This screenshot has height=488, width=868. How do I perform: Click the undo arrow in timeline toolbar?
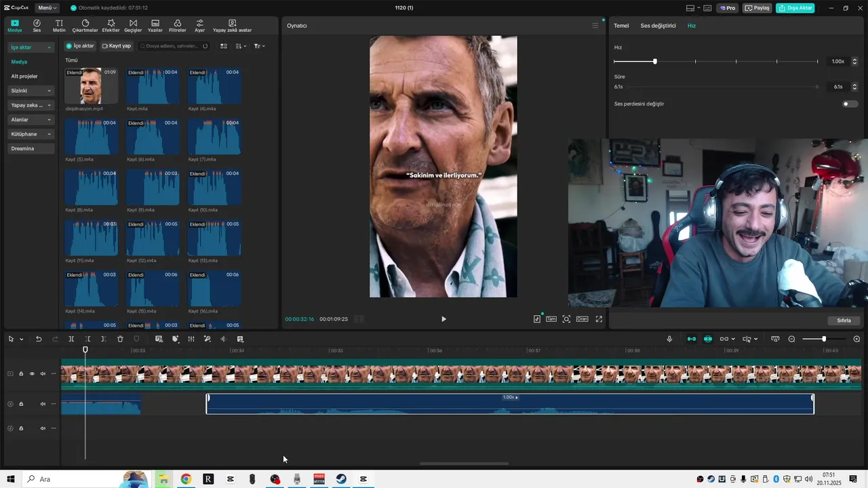coord(39,339)
